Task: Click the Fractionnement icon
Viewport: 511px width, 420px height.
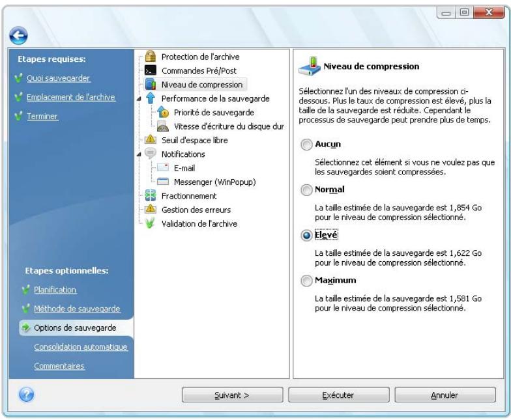Action: pos(150,195)
